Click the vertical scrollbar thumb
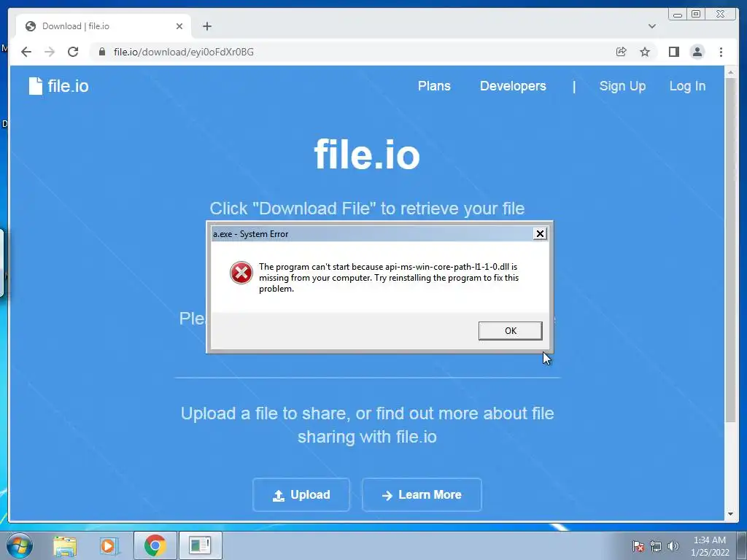Viewport: 747px width, 560px height. (730, 249)
